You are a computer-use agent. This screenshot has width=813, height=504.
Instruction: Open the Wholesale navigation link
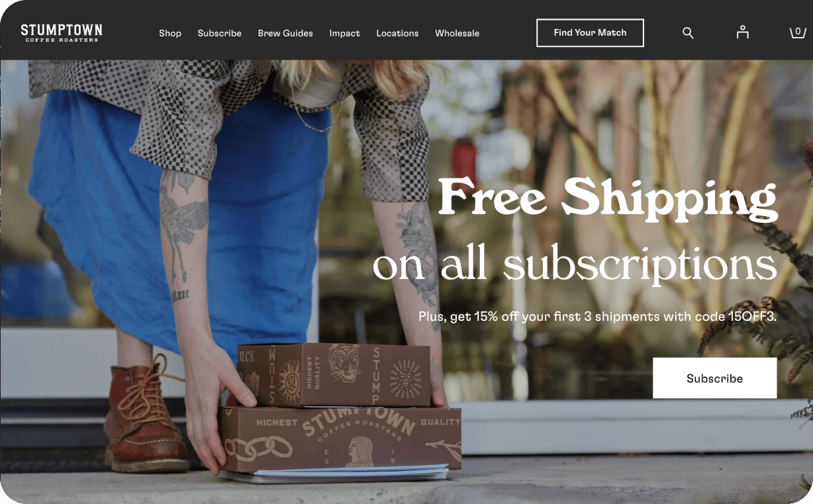tap(457, 33)
